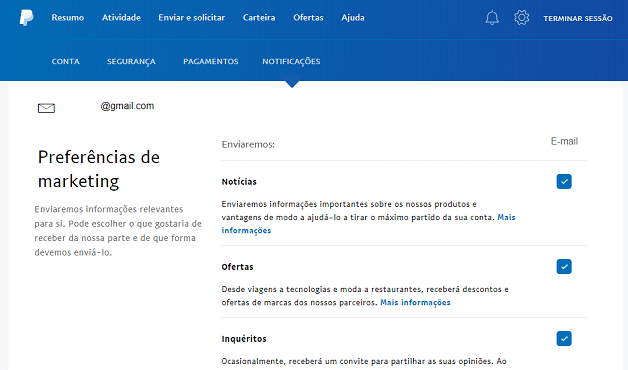This screenshot has width=628, height=370.
Task: Click the envelope email icon
Action: click(x=46, y=108)
